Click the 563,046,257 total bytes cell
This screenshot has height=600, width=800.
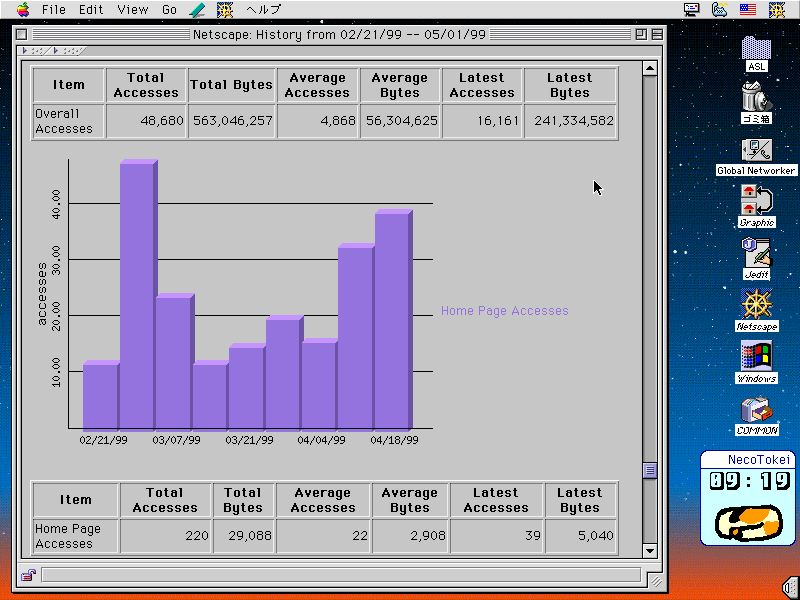coord(232,121)
